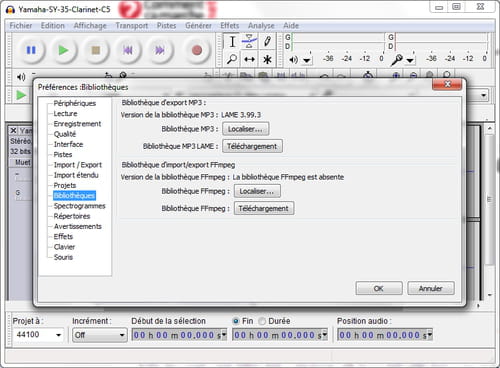Click the Pause transport button
500x368 pixels.
[x=31, y=50]
